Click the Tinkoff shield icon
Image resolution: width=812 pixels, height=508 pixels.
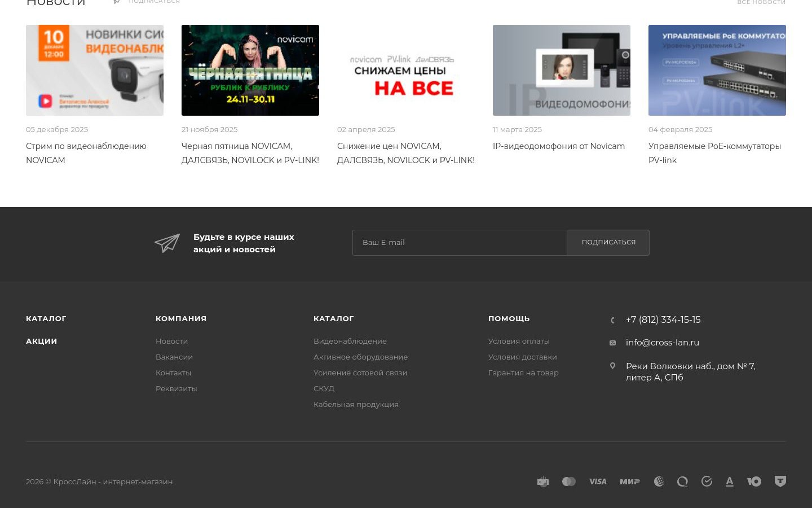click(780, 481)
